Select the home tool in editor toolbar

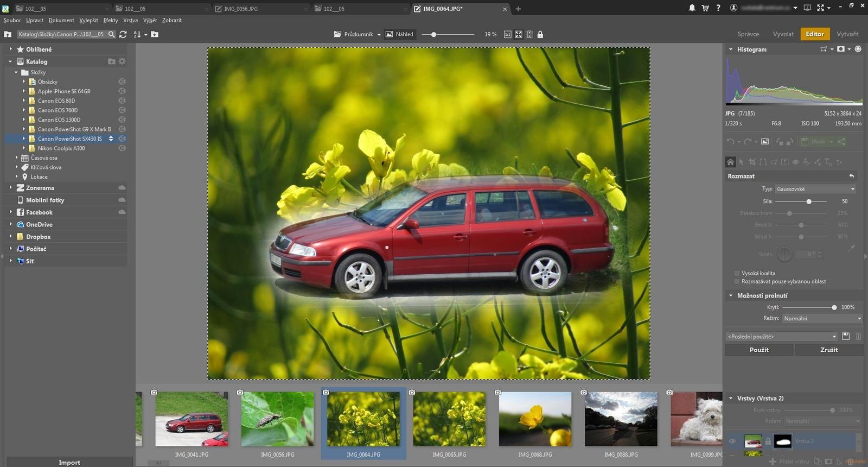click(x=730, y=162)
